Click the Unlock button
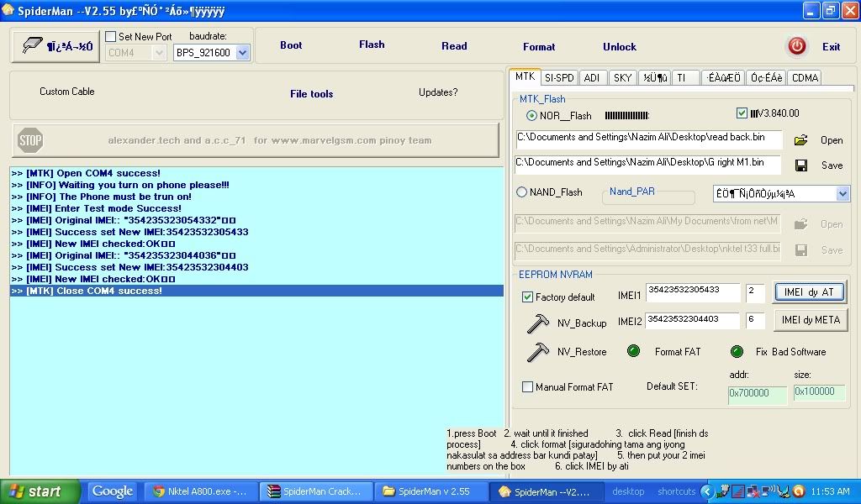Screen dimensions: 861x504 click(x=620, y=47)
